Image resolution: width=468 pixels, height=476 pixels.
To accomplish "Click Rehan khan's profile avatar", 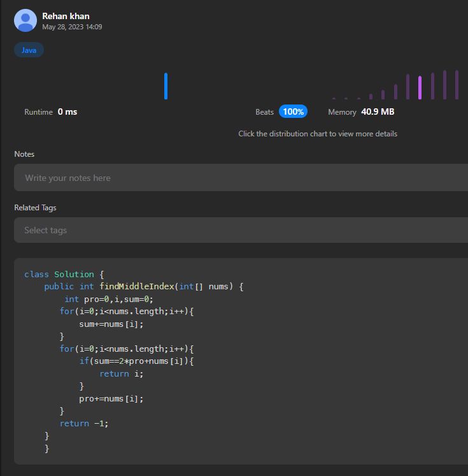I will (25, 20).
